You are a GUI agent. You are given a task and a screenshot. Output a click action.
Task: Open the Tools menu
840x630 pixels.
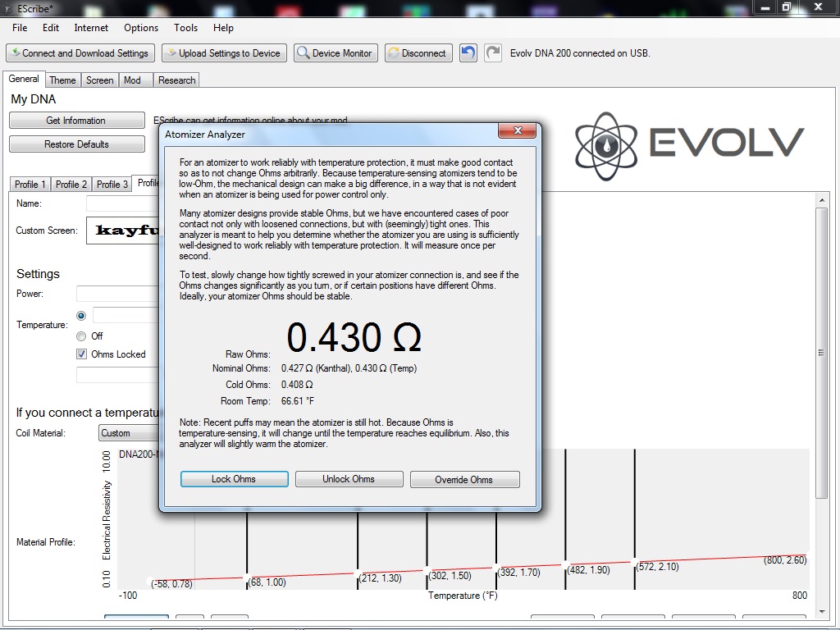[185, 28]
